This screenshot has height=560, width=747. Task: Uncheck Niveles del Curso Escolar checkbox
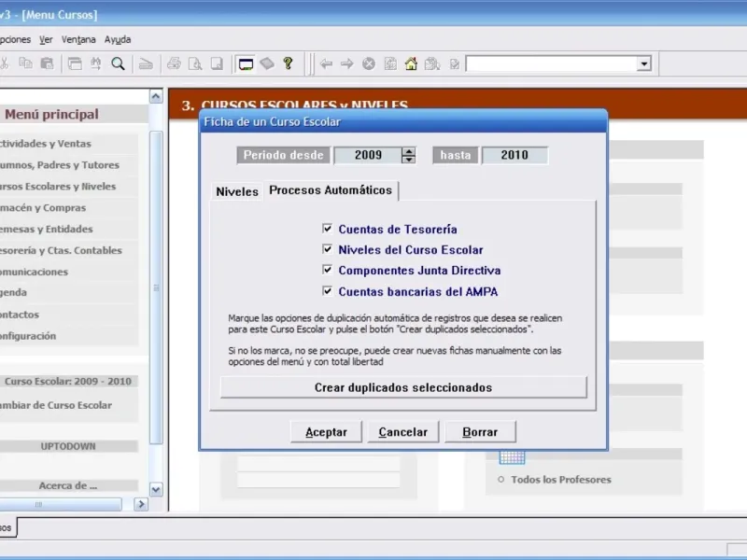(328, 249)
